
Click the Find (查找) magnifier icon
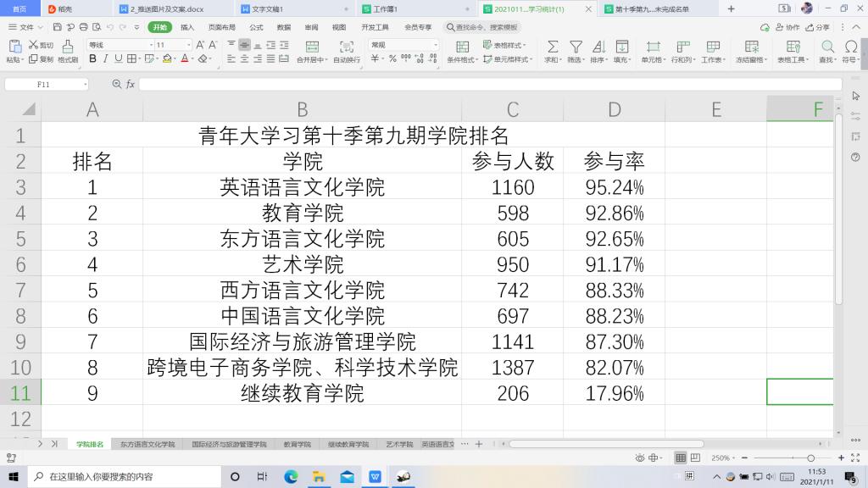click(x=827, y=47)
